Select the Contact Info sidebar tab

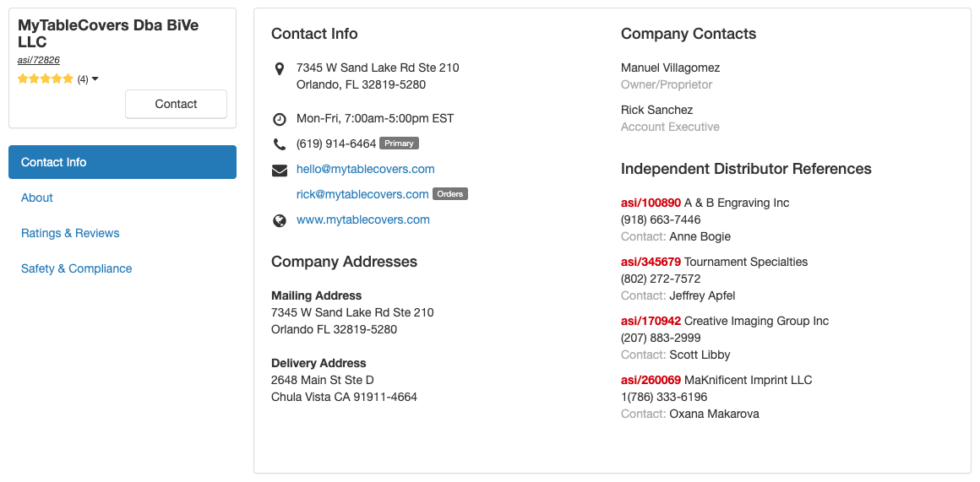[122, 162]
